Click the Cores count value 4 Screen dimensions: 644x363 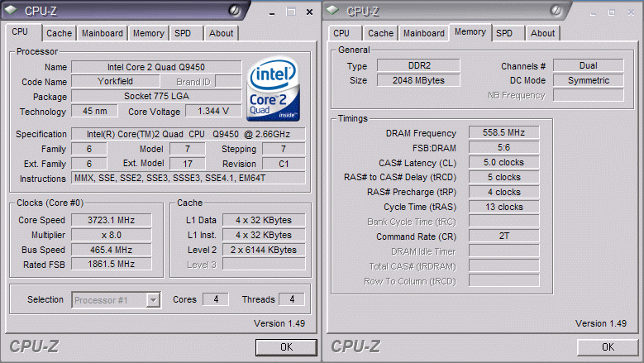pyautogui.click(x=216, y=299)
